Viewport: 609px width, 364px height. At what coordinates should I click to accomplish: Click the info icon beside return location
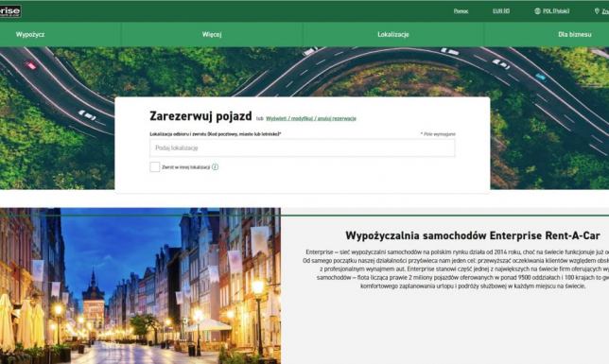pyautogui.click(x=216, y=166)
